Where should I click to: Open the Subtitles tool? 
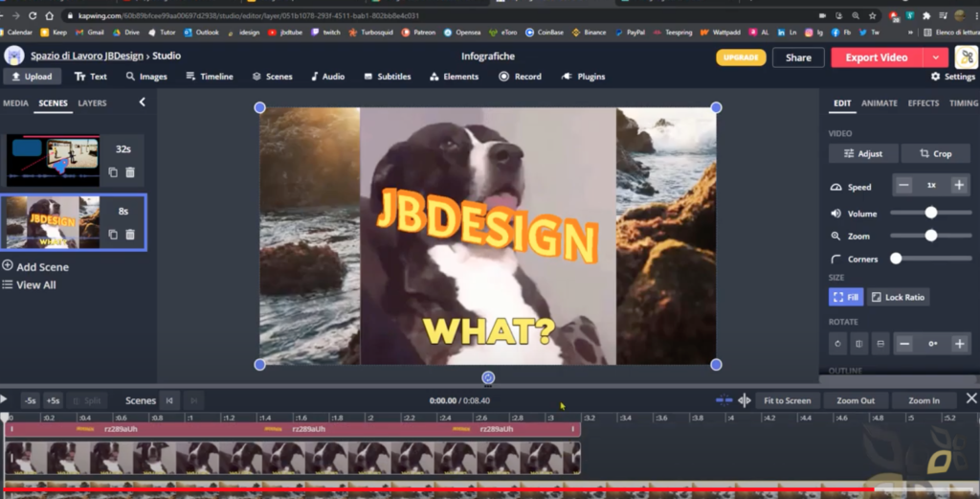coord(387,77)
